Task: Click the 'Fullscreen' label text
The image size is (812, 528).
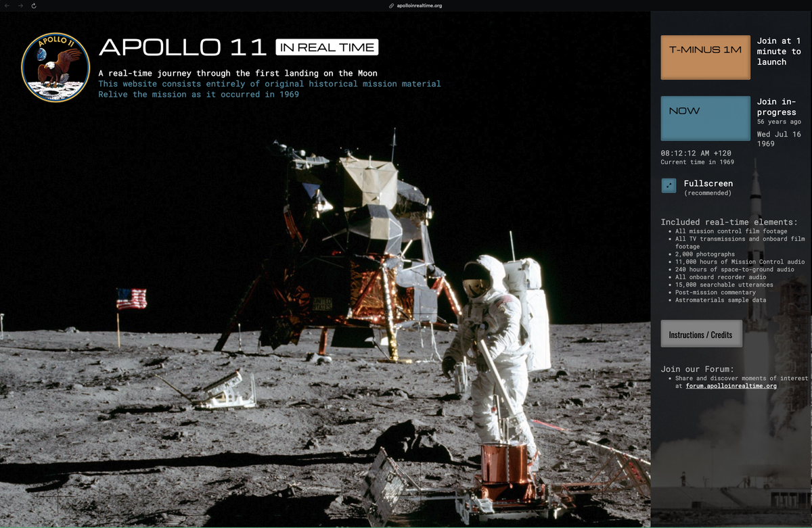Action: (x=708, y=183)
